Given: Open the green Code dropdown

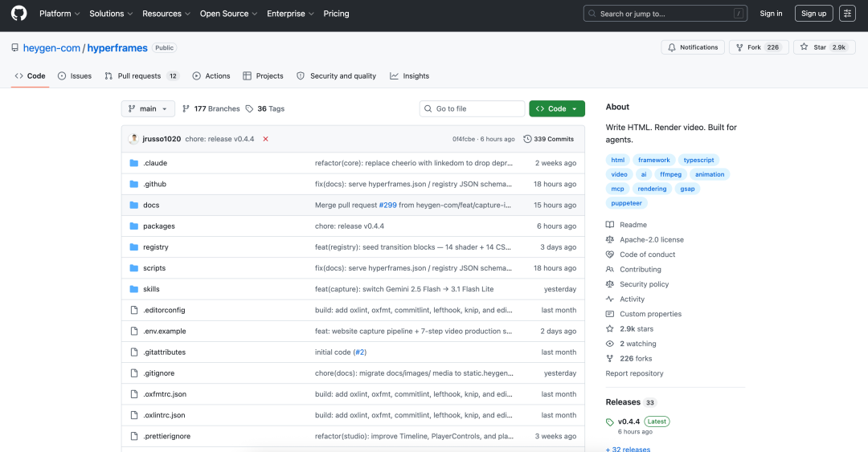Looking at the screenshot, I should (556, 108).
